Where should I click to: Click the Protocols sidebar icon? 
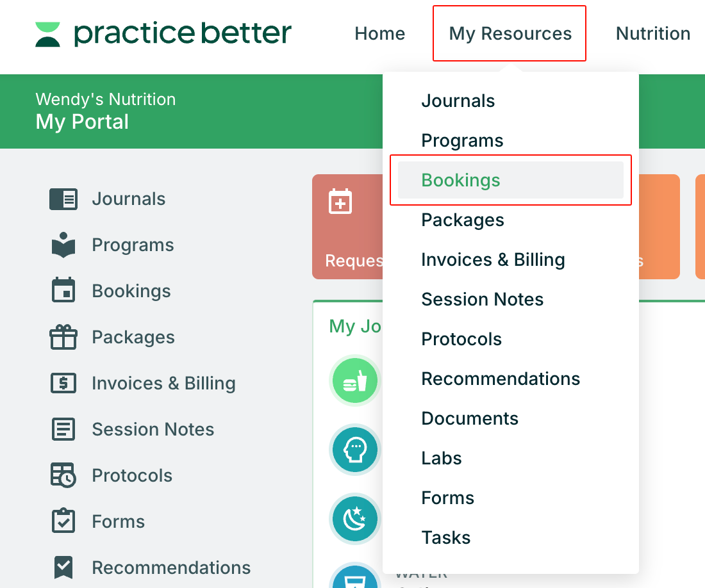tap(63, 475)
